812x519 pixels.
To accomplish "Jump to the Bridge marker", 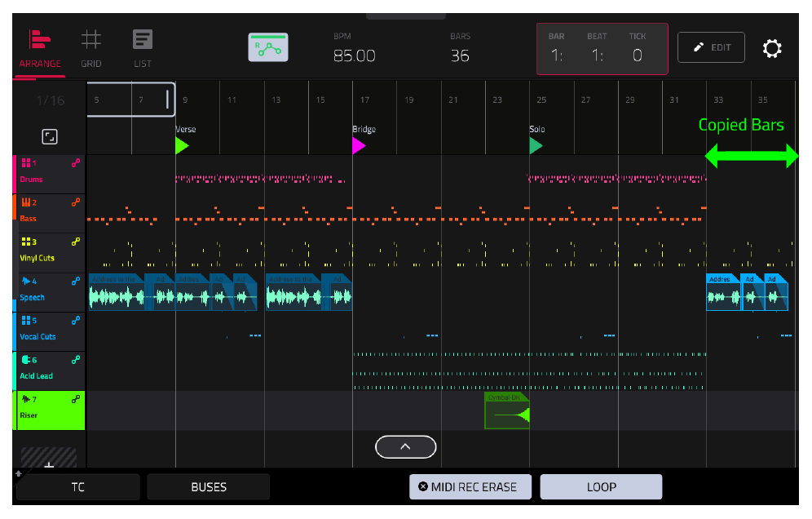I will tap(359, 145).
